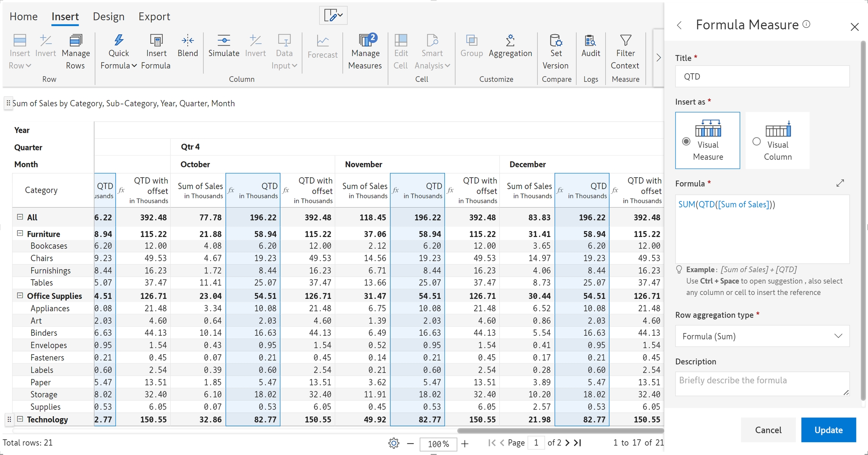Click the Quick Formula lightning icon

pos(119,40)
